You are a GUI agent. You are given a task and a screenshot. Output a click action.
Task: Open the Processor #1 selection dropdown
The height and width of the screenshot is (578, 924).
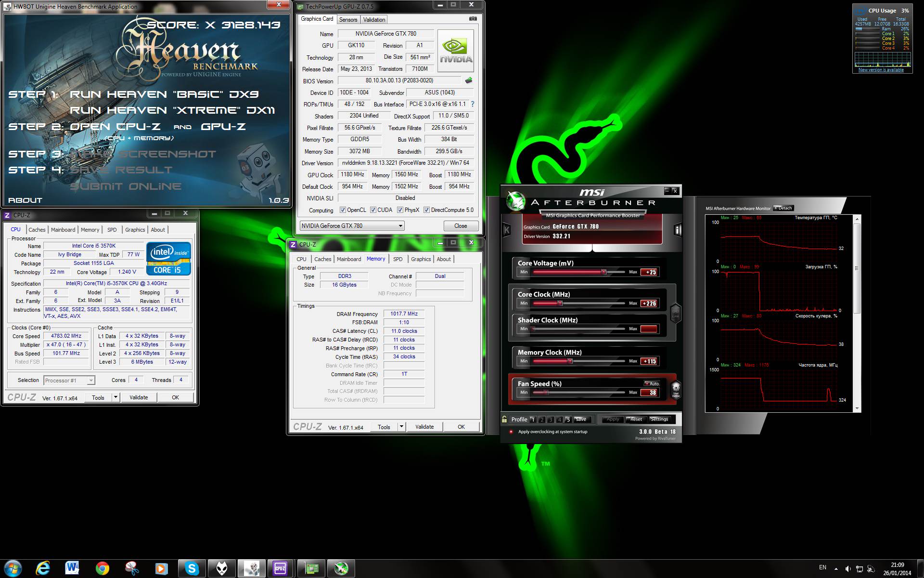69,381
